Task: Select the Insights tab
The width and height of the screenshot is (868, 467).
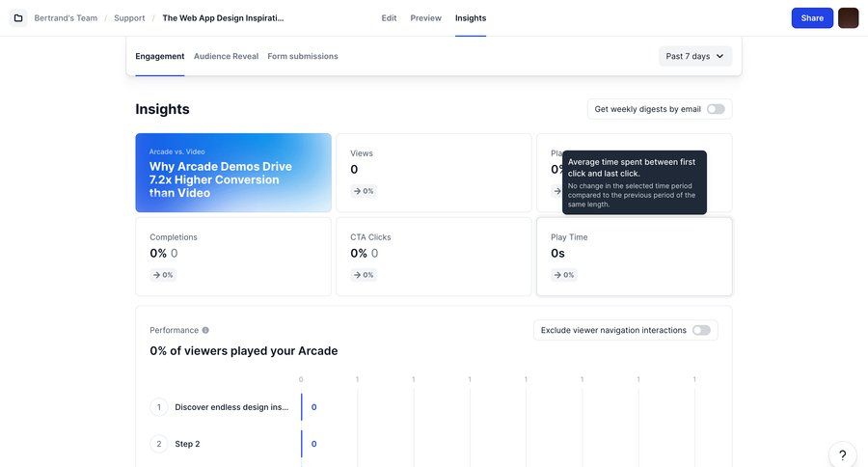Action: (471, 17)
